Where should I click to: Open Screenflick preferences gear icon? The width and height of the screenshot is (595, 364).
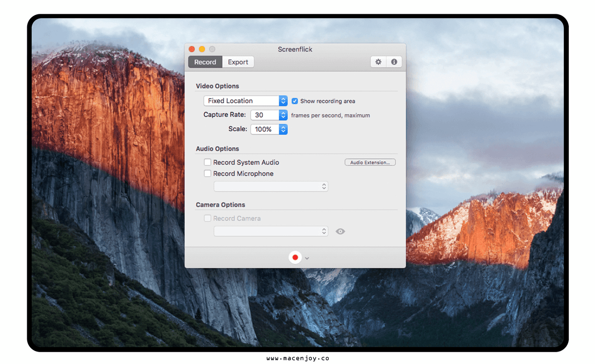click(x=378, y=62)
